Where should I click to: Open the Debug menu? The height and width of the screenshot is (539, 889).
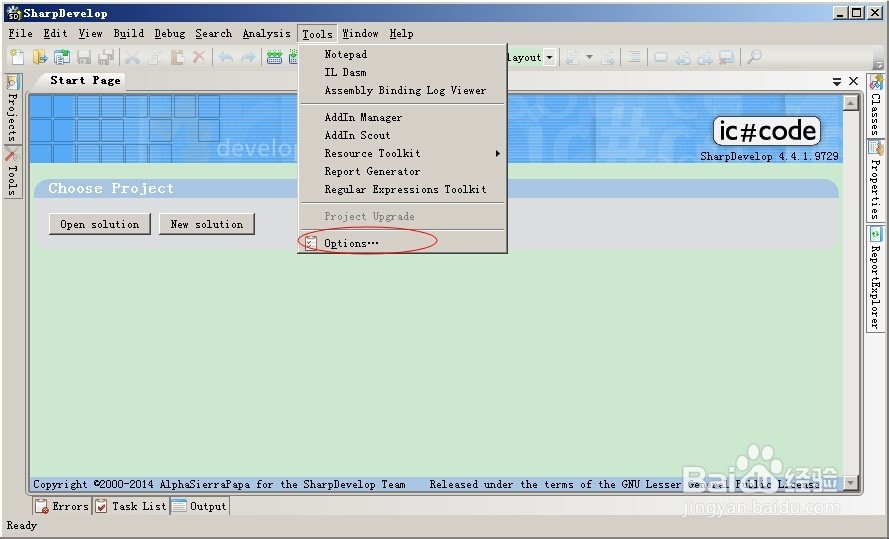[x=170, y=33]
